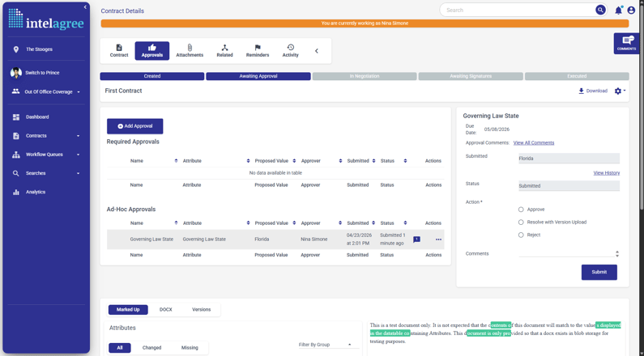This screenshot has height=356, width=644.
Task: Choose the Reject radio option
Action: tap(521, 235)
